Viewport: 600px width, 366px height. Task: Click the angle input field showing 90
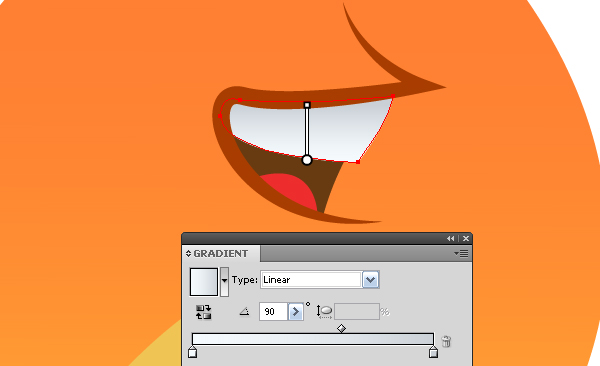(273, 312)
